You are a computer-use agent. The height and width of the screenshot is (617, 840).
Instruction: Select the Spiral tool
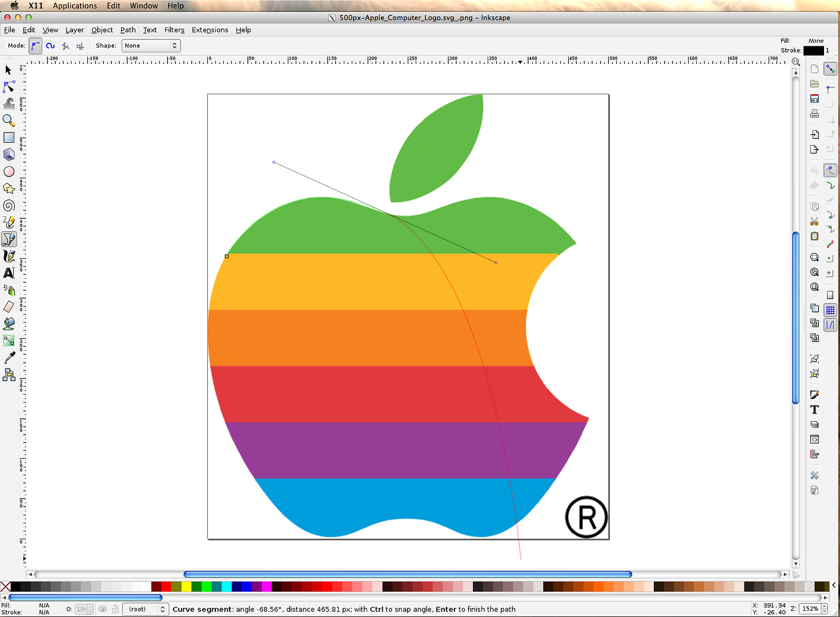[9, 205]
